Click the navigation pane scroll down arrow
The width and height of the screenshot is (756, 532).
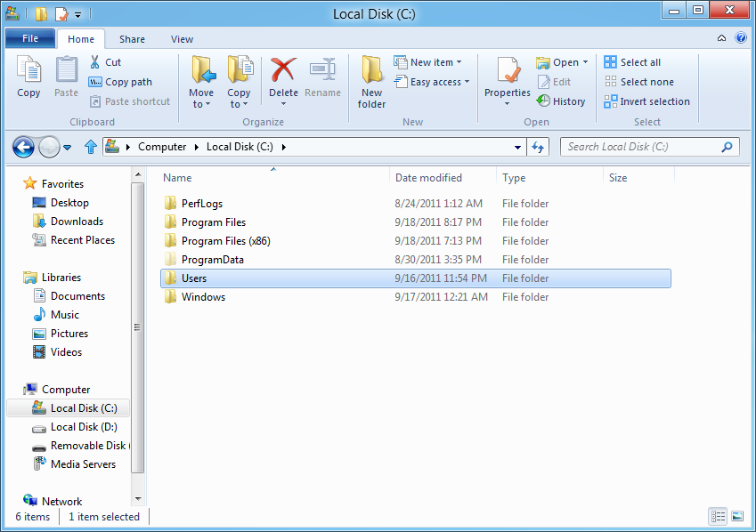click(x=138, y=499)
